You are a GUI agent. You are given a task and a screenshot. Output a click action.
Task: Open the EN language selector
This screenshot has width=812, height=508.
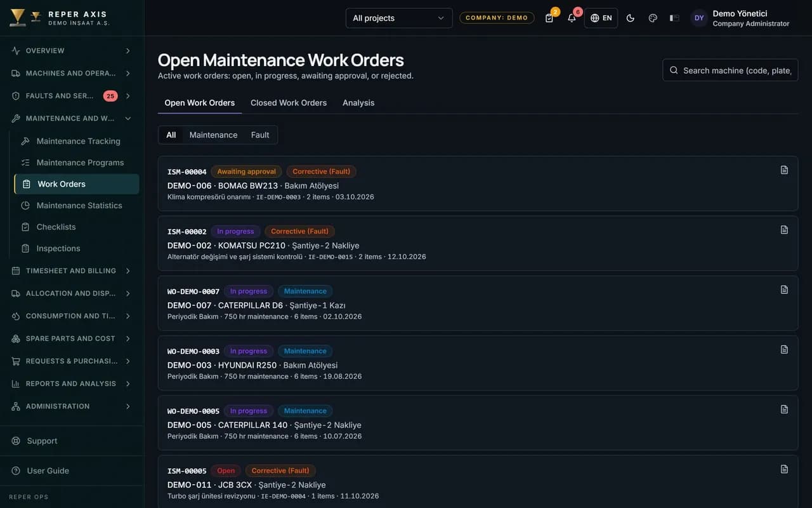pos(601,18)
